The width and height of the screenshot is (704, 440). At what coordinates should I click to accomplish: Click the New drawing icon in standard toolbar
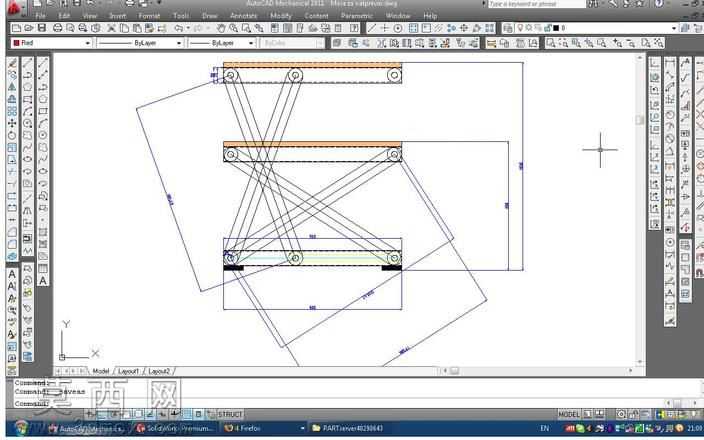point(16,28)
